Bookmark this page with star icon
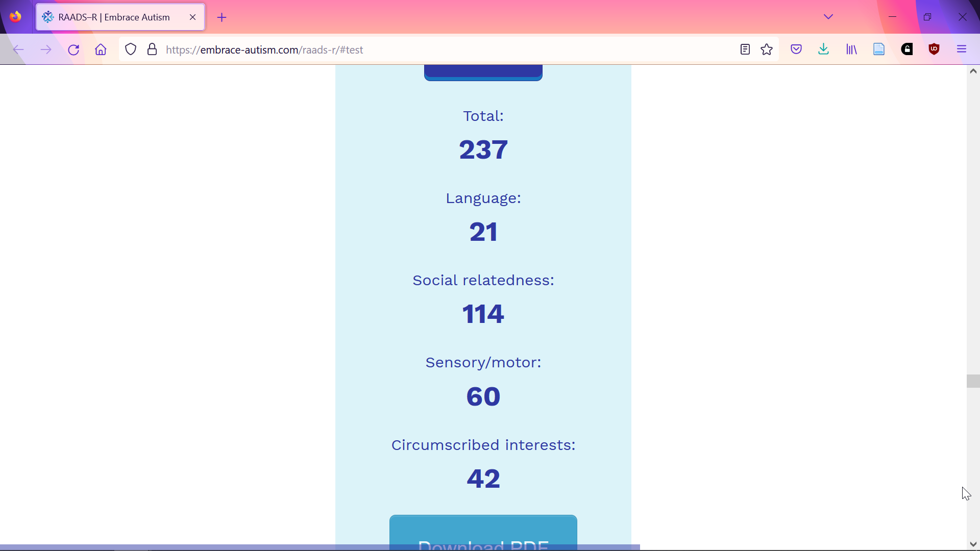980x551 pixels. pyautogui.click(x=767, y=49)
